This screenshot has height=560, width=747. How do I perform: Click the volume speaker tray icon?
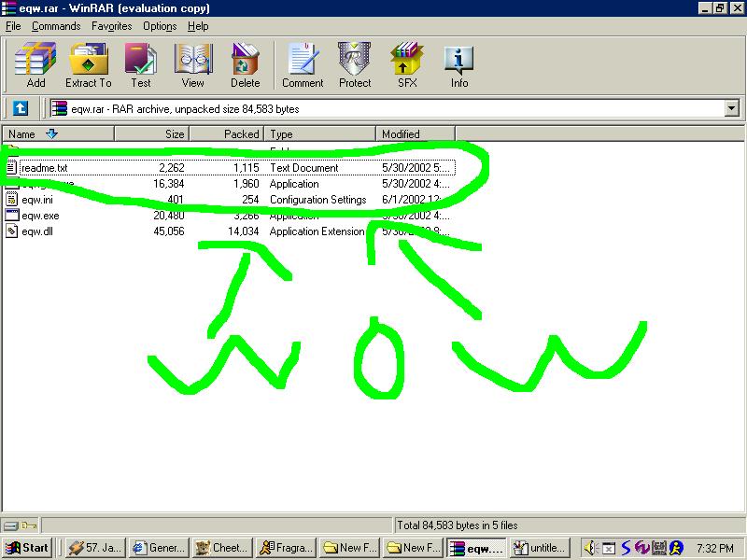(x=590, y=548)
